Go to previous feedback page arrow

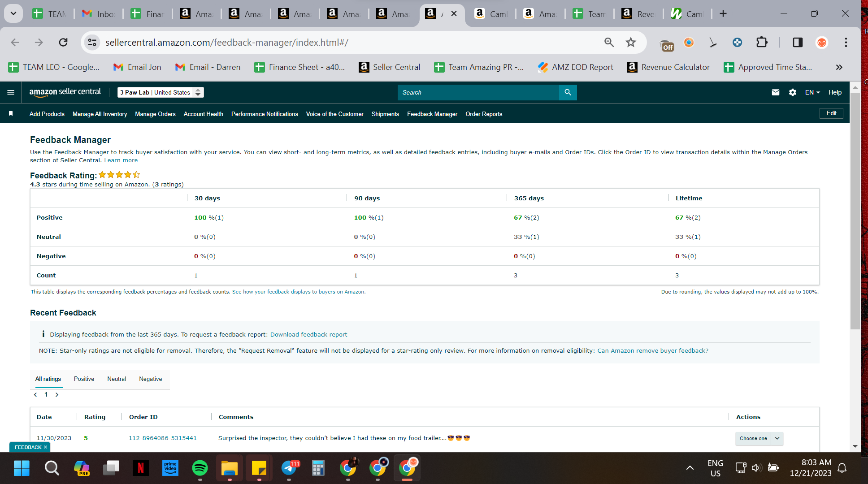(35, 395)
